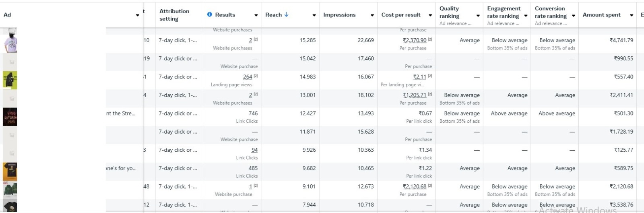The height and width of the screenshot is (213, 644).
Task: Expand the Amount spent column dropdown
Action: tap(632, 15)
